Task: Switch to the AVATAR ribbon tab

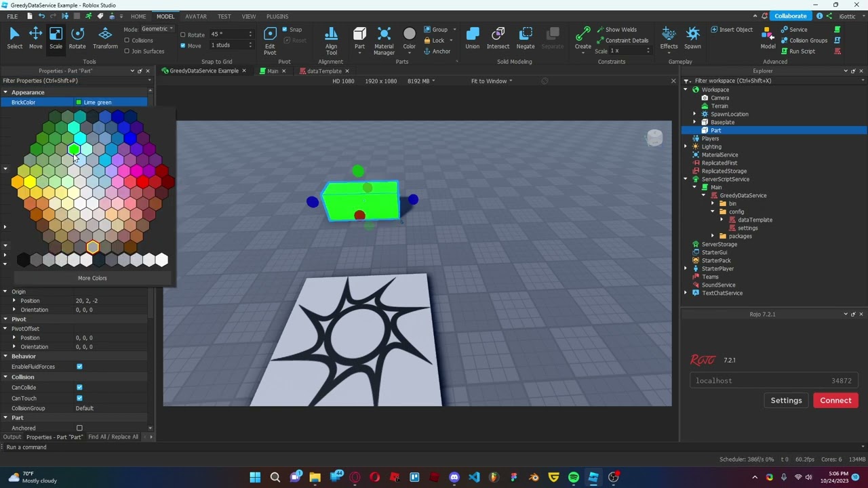Action: click(x=196, y=16)
